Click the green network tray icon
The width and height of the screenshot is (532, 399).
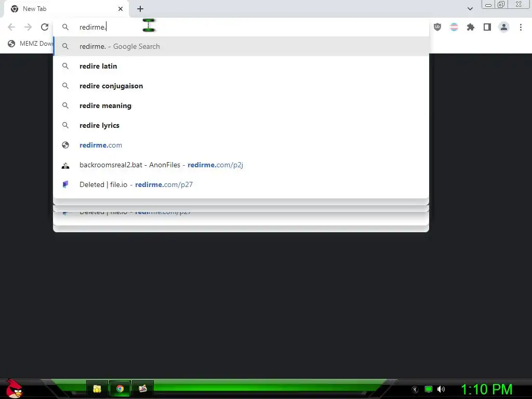pos(429,389)
